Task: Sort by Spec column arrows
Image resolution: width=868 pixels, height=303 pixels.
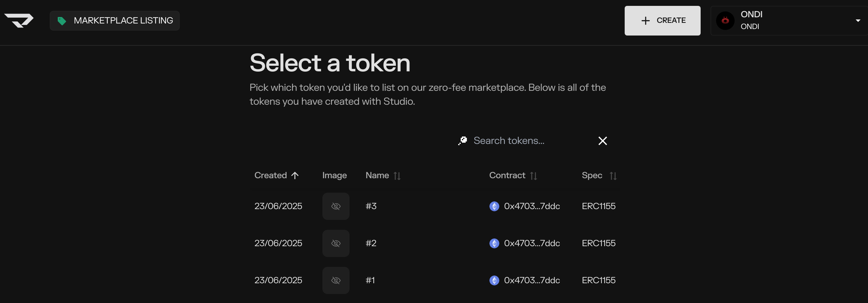Action: click(613, 176)
